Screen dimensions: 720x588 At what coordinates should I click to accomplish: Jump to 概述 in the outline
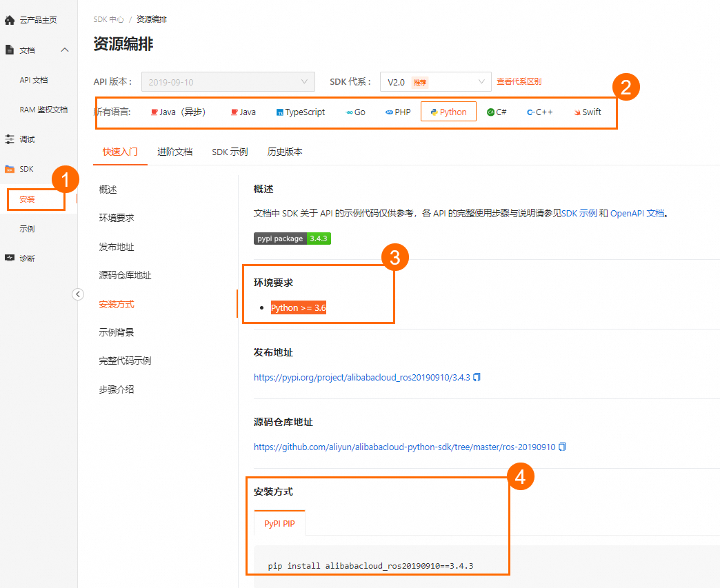[108, 190]
